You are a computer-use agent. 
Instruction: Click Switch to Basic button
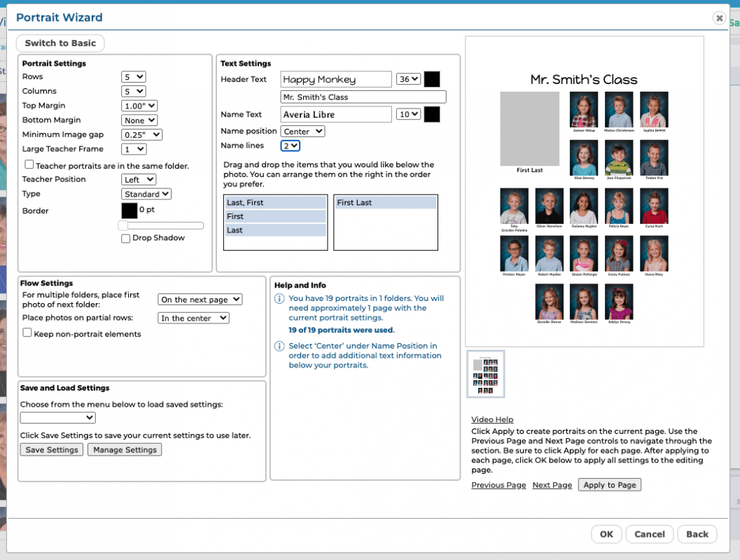coord(60,43)
